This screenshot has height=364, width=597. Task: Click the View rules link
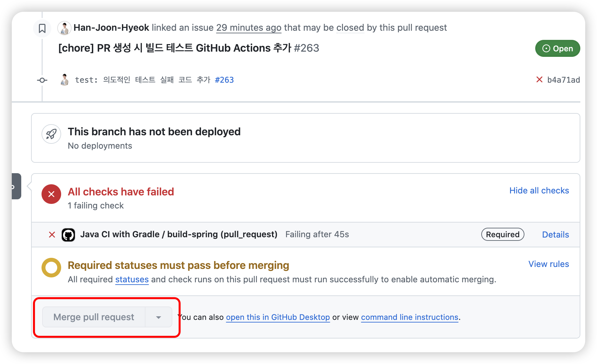pyautogui.click(x=549, y=264)
